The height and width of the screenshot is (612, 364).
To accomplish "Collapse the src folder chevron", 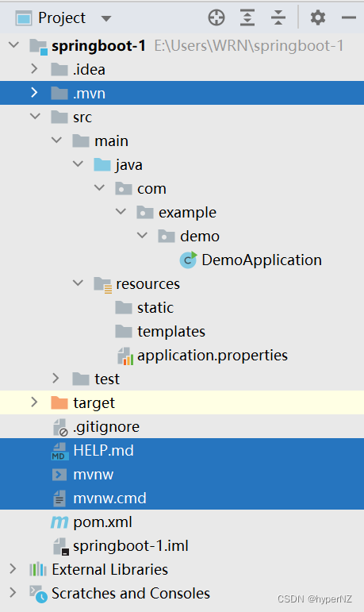I will pos(35,117).
